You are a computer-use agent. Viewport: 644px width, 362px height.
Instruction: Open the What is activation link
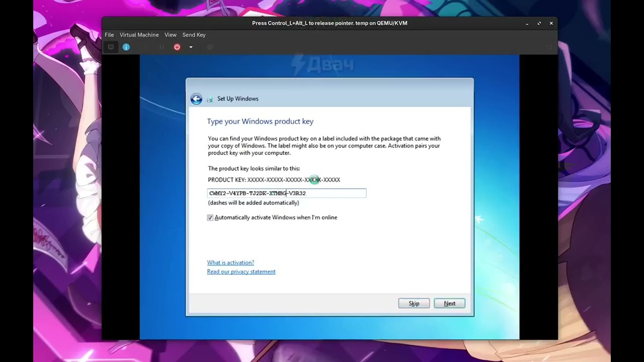pyautogui.click(x=230, y=262)
